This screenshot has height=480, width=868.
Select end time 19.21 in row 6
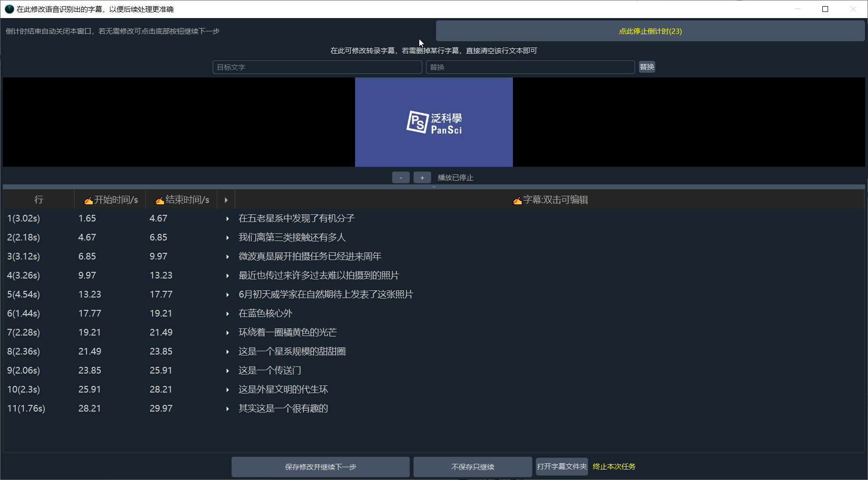[x=161, y=314]
